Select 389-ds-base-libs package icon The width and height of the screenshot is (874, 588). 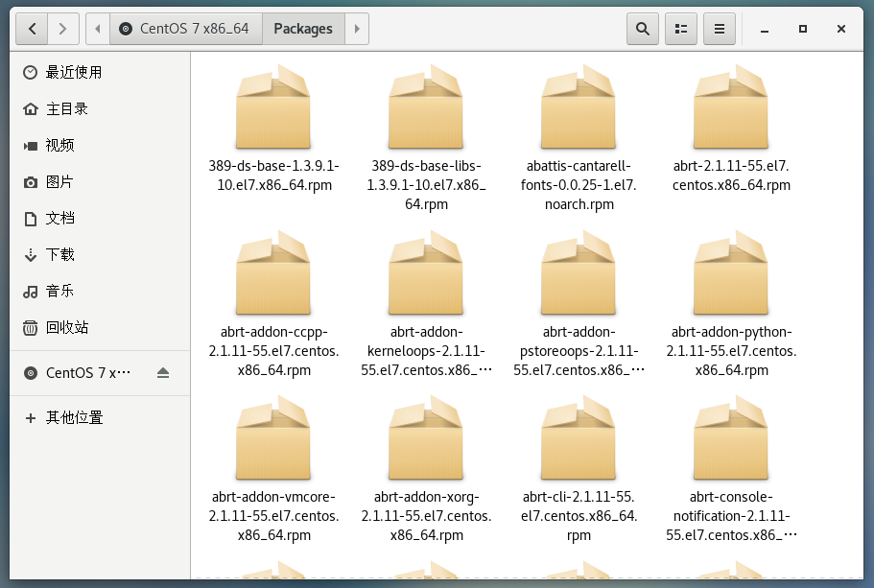[426, 106]
